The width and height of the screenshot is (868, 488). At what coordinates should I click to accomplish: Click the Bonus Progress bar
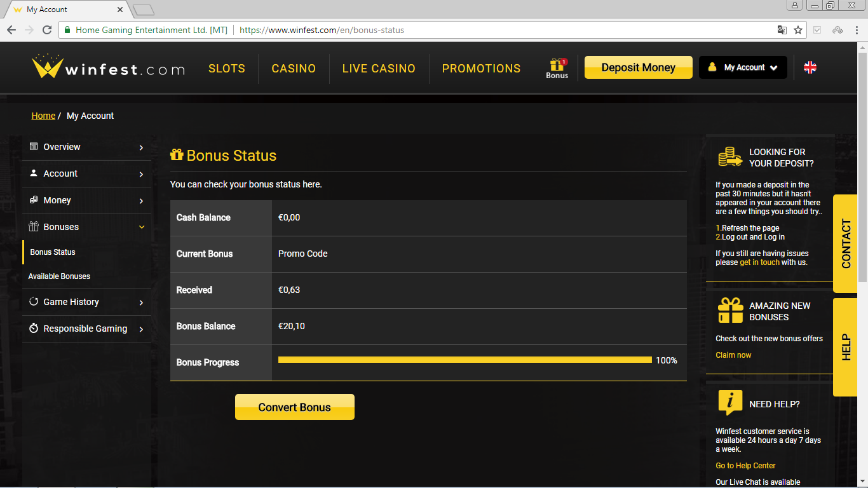(465, 360)
